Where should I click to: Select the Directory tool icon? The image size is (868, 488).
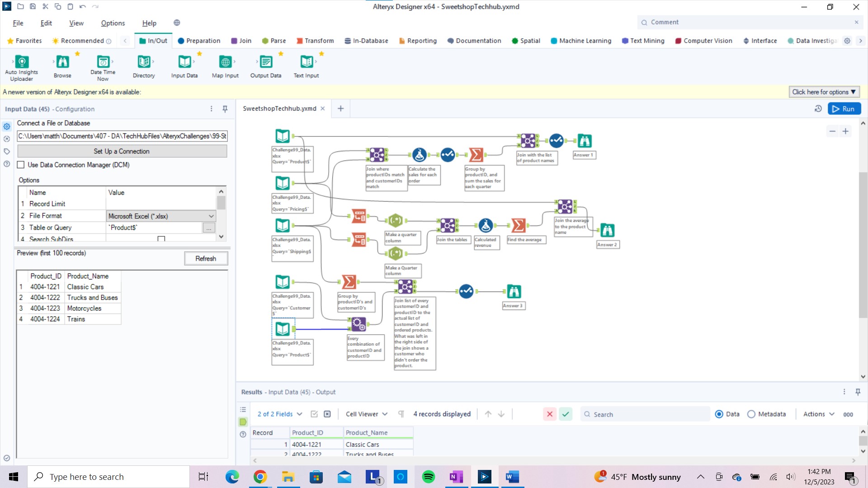click(x=144, y=62)
